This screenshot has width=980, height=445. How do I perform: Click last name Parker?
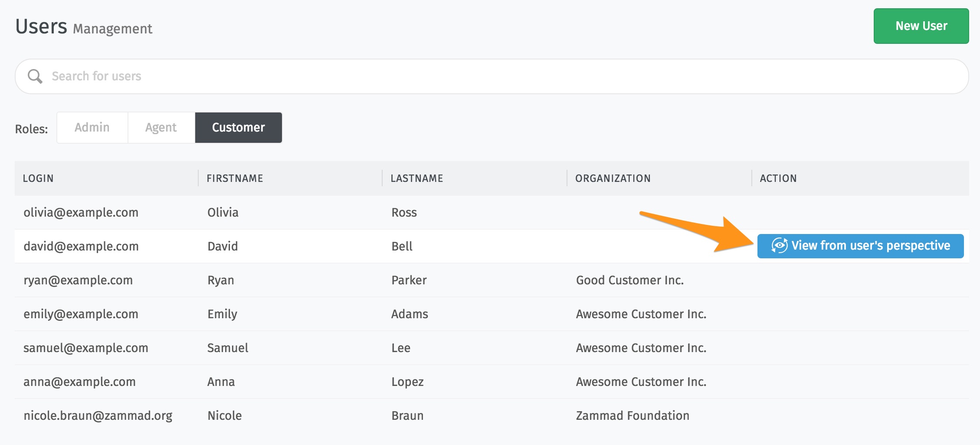pos(409,280)
